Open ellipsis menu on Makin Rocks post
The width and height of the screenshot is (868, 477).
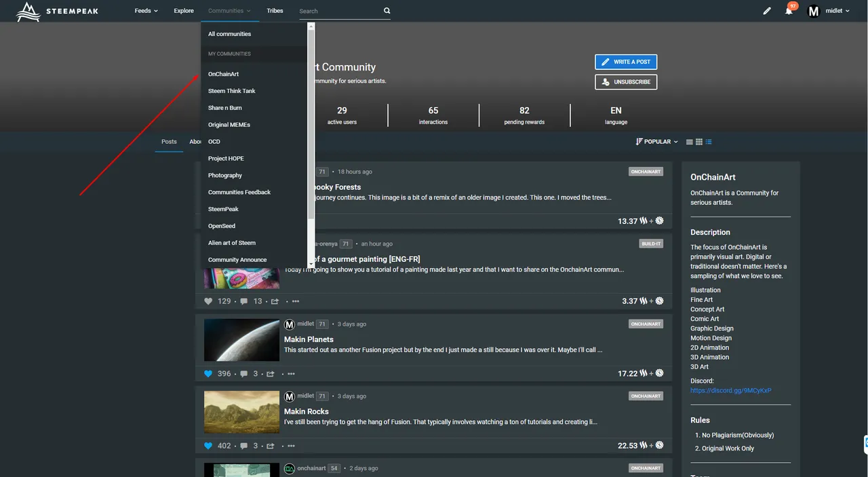point(291,446)
